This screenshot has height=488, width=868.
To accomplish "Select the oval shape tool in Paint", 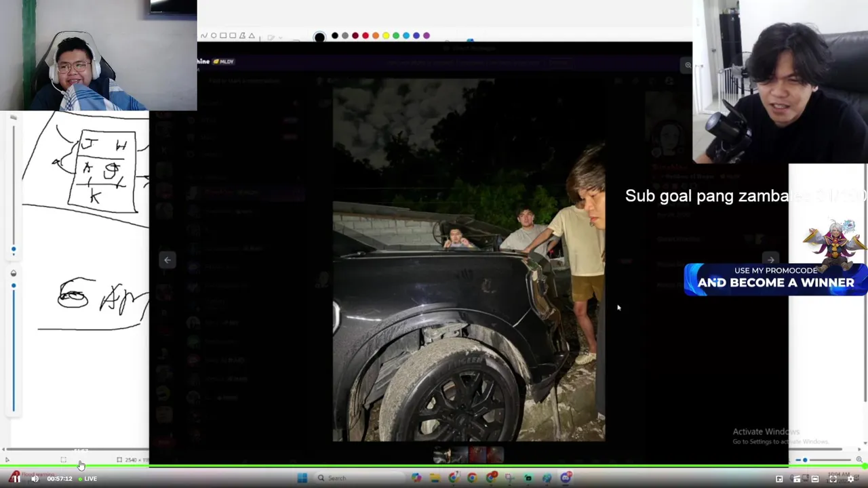I will coord(214,35).
